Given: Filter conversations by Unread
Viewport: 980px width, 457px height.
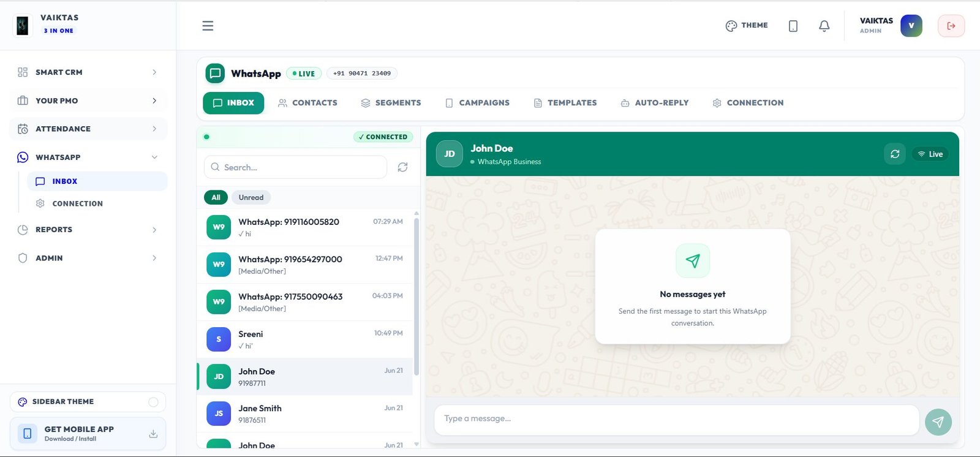Looking at the screenshot, I should point(251,197).
